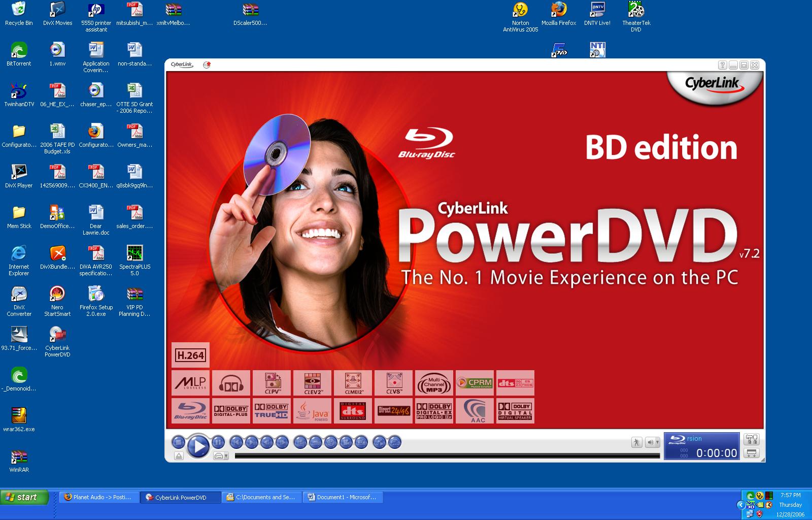Select the Norton AntiVirus 2005 icon

520,17
